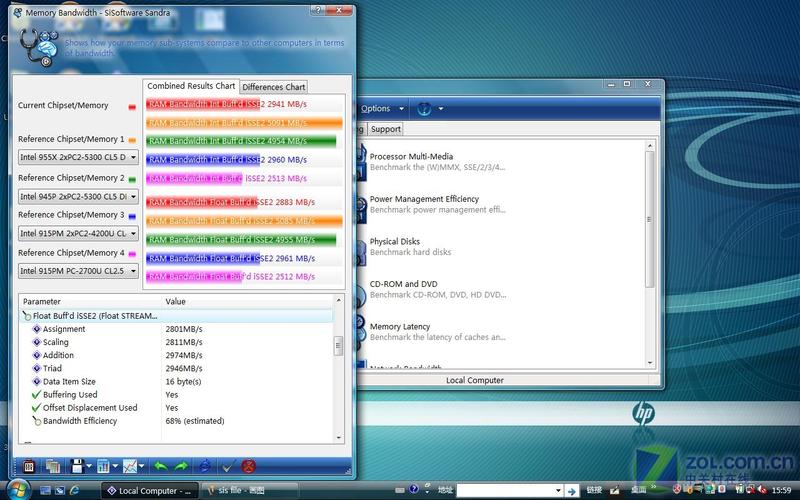The image size is (800, 500).
Task: Click the help question icon beside Options
Action: (x=424, y=109)
